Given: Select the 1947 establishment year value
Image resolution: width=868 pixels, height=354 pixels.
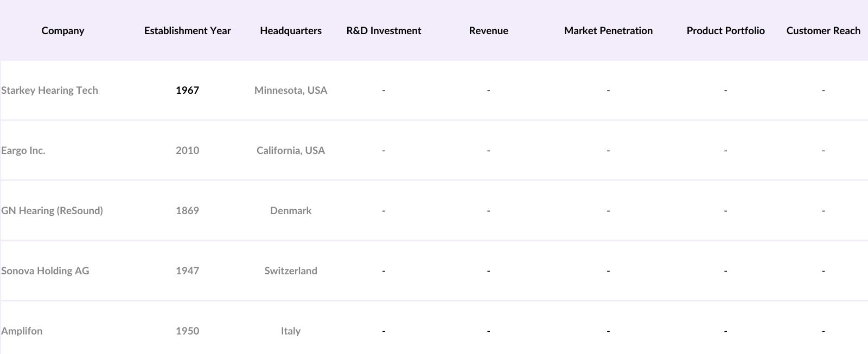Looking at the screenshot, I should coord(188,271).
